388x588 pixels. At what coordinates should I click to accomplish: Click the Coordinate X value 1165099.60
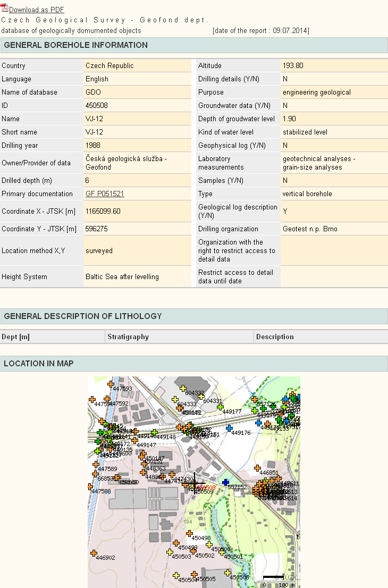point(103,212)
